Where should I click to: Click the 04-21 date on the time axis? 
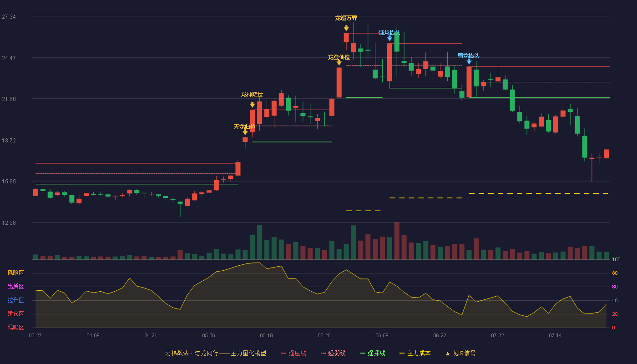point(151,335)
